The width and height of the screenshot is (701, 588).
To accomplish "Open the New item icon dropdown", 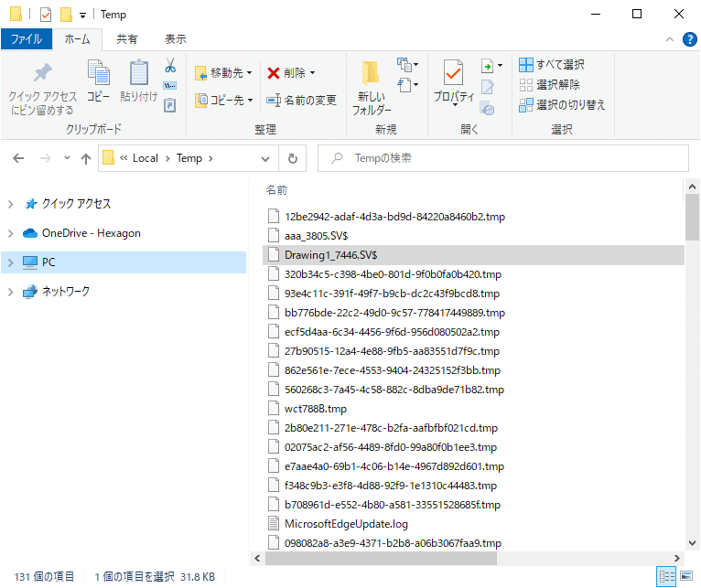I will click(x=407, y=65).
